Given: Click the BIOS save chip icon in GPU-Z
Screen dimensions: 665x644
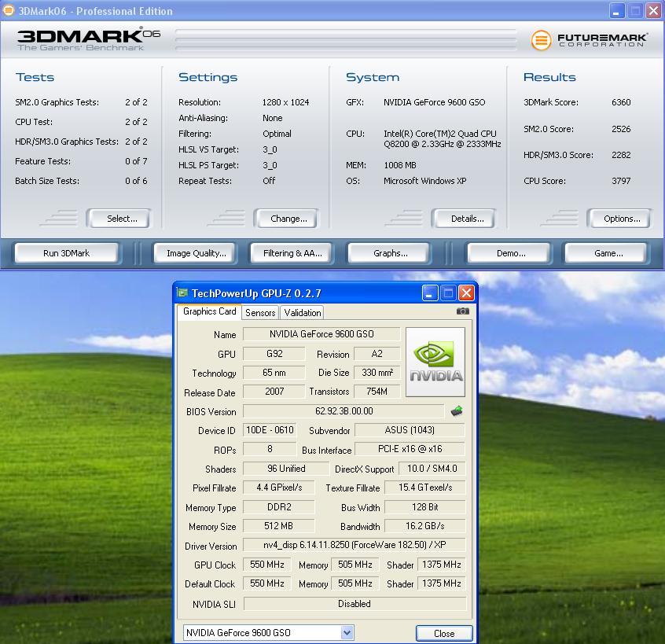Looking at the screenshot, I should tap(457, 410).
